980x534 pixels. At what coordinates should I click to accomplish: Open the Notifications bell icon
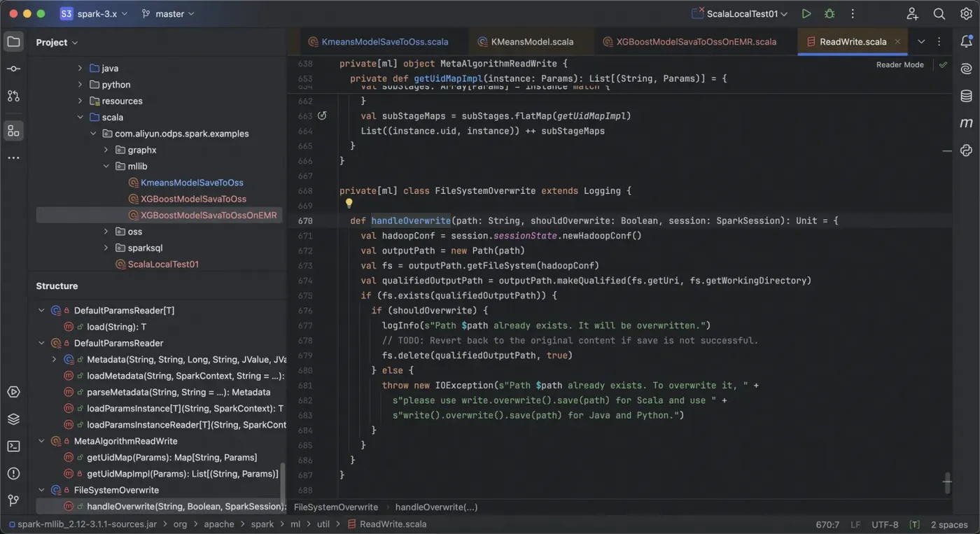966,42
